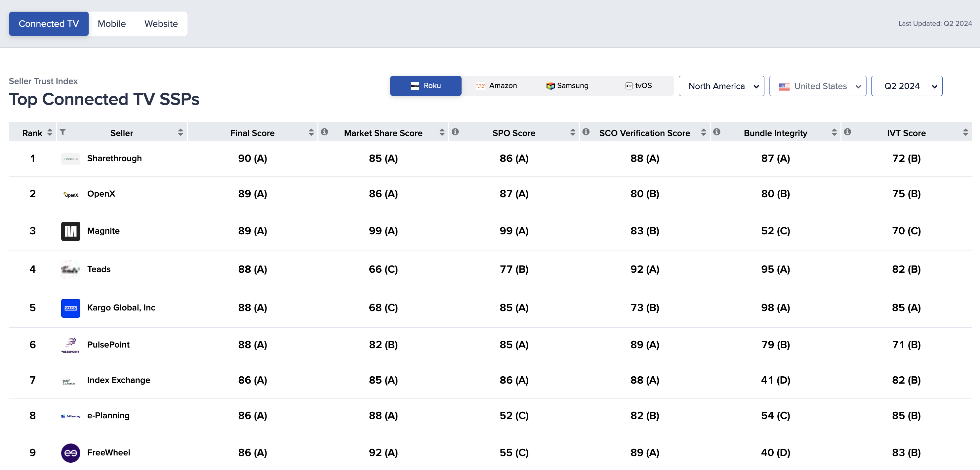Open the North America region dropdown
The height and width of the screenshot is (470, 980).
721,86
